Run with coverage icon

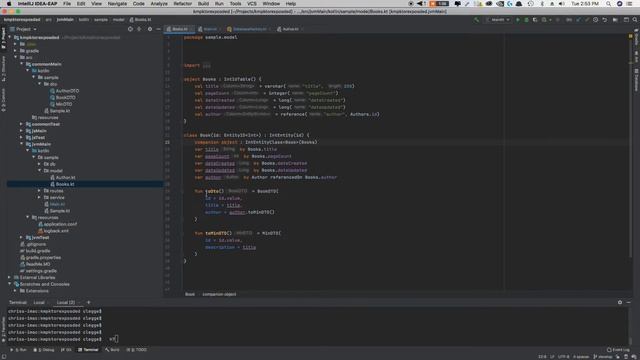click(x=535, y=20)
